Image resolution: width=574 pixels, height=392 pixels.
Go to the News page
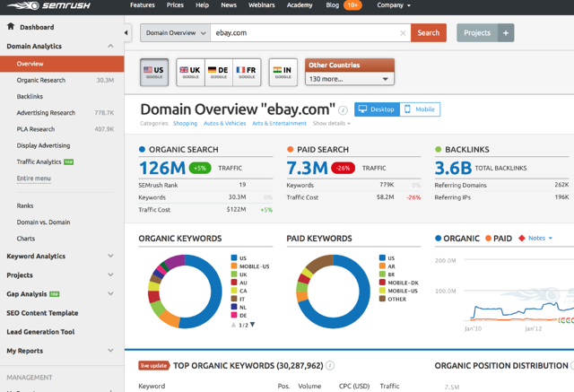(229, 5)
